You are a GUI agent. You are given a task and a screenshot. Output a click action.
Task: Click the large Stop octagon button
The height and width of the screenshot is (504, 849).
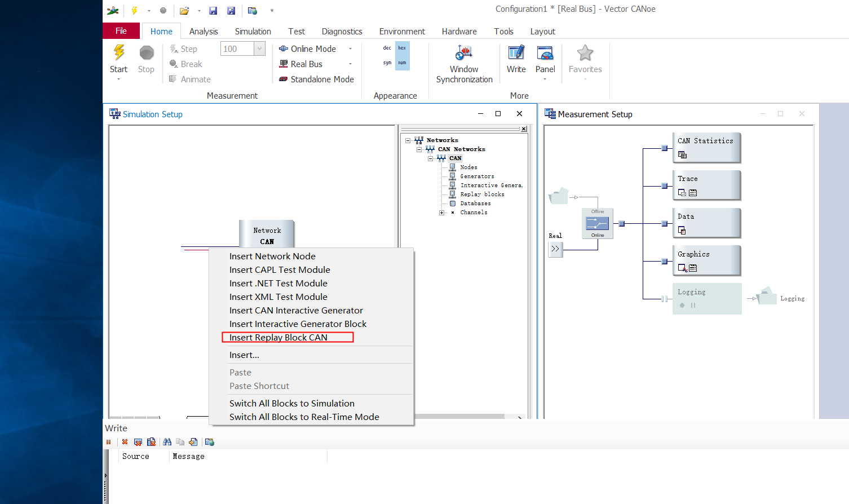coord(147,53)
